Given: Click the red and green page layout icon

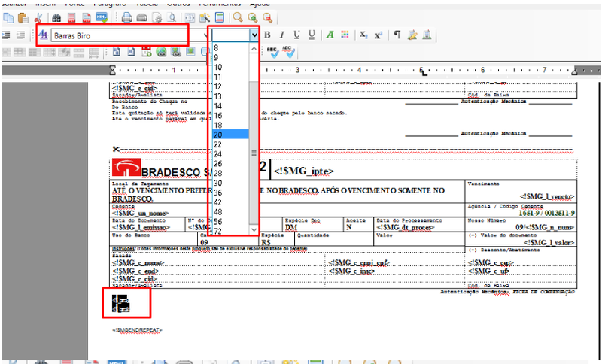Looking at the screenshot, I should [x=220, y=17].
